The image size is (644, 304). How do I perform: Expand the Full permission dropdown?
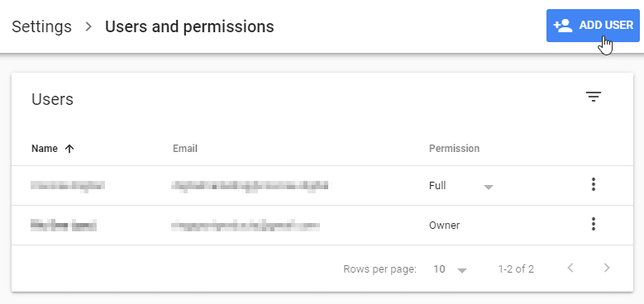(x=460, y=186)
